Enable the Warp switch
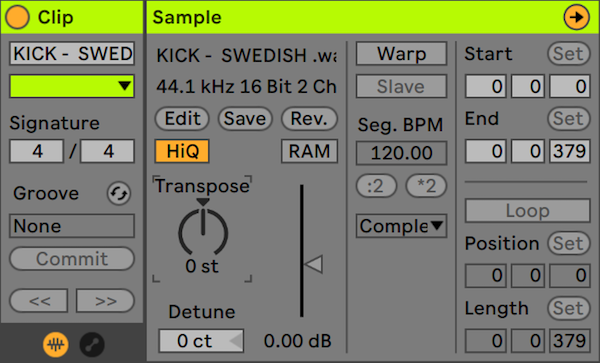This screenshot has width=600, height=363. point(401,54)
